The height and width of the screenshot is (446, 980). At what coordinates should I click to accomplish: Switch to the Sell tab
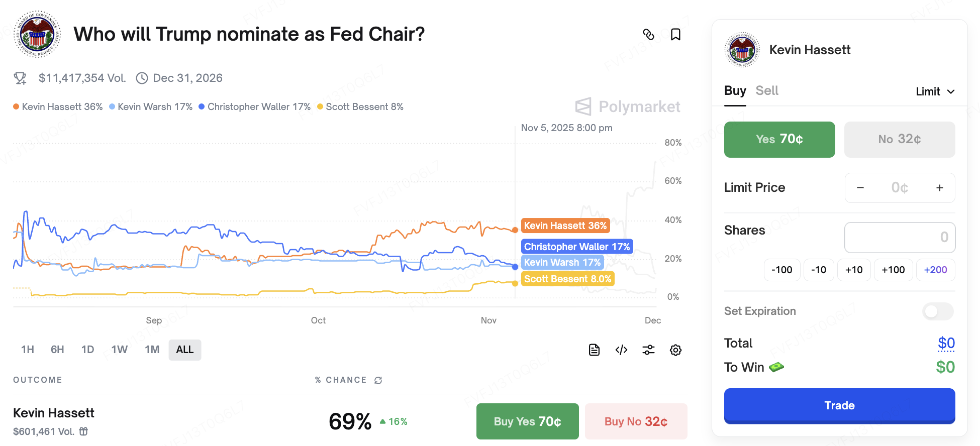[767, 91]
